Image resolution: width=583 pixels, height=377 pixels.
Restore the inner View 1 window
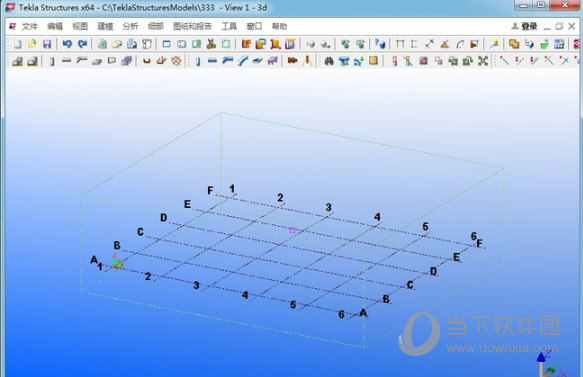[x=559, y=26]
